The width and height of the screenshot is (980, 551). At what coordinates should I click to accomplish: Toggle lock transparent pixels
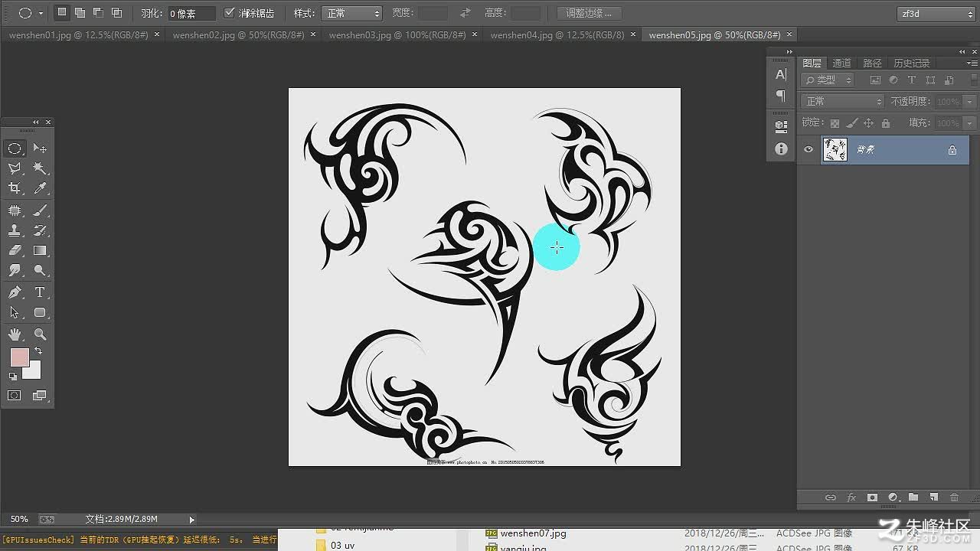click(x=835, y=123)
